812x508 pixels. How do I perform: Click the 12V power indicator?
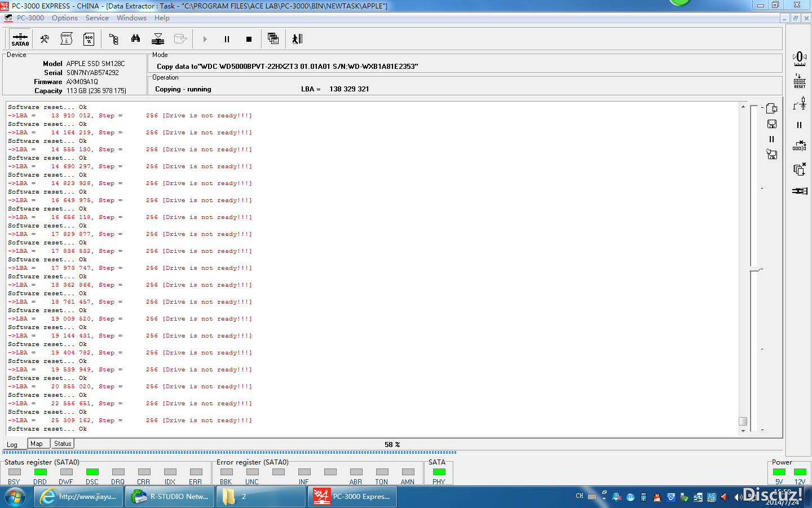point(800,472)
